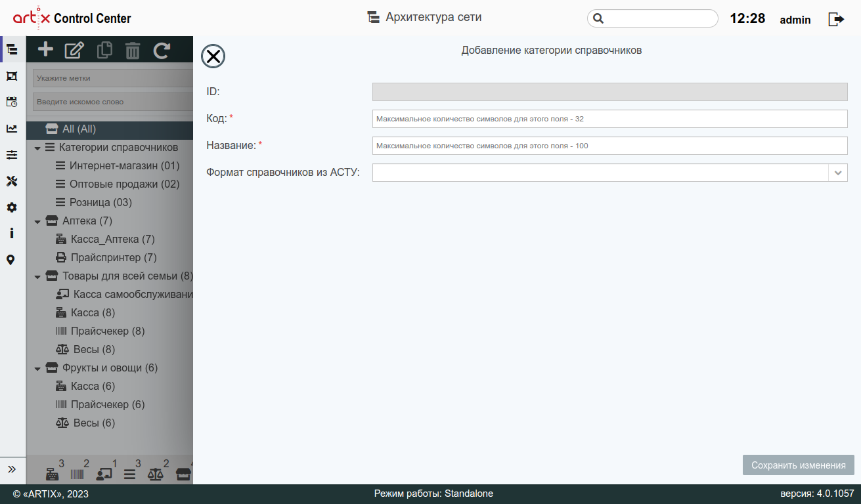
Task: Collapse Категории справочников tree node
Action: click(x=37, y=148)
